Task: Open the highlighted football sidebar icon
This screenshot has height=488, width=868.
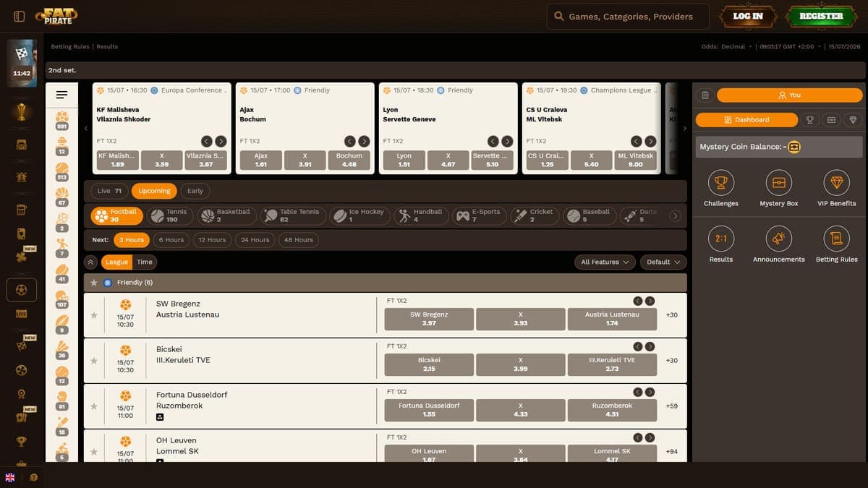Action: click(x=22, y=290)
